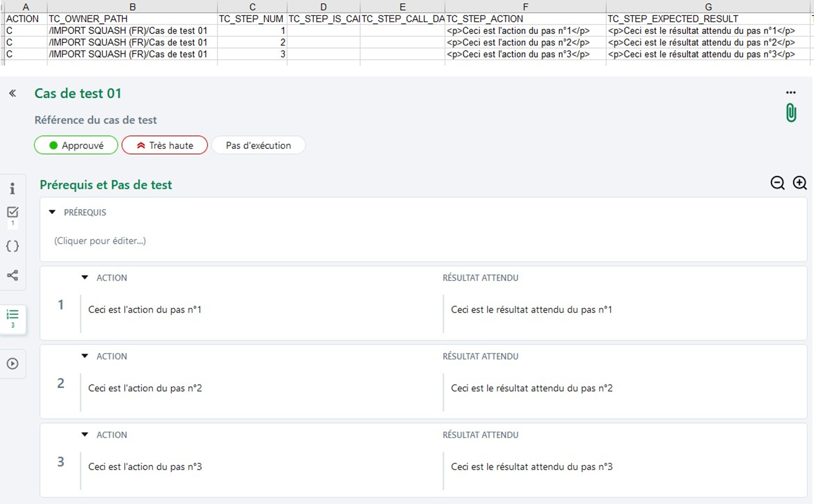Collapse the PRÉREQUIS section
This screenshot has width=814, height=504.
(52, 212)
